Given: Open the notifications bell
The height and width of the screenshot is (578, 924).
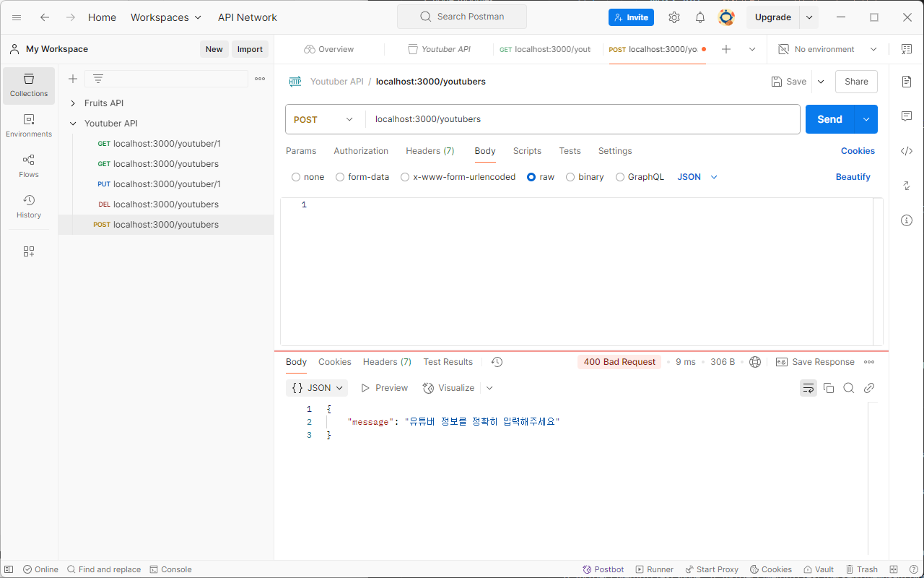Looking at the screenshot, I should 700,17.
